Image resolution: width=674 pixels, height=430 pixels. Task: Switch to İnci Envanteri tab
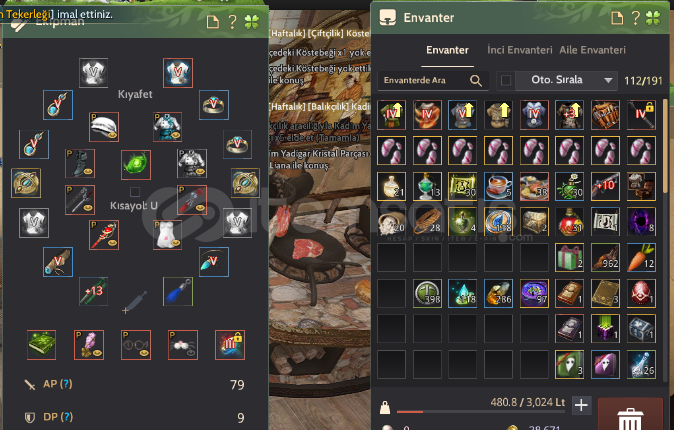519,50
